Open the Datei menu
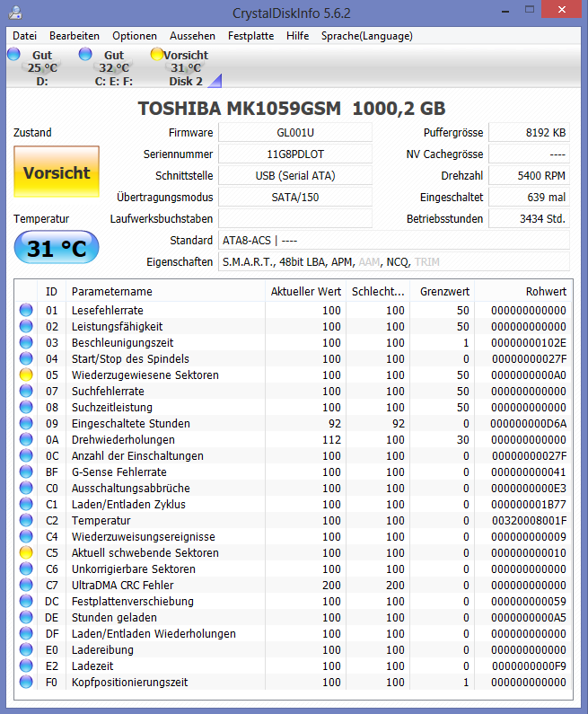 (x=24, y=36)
